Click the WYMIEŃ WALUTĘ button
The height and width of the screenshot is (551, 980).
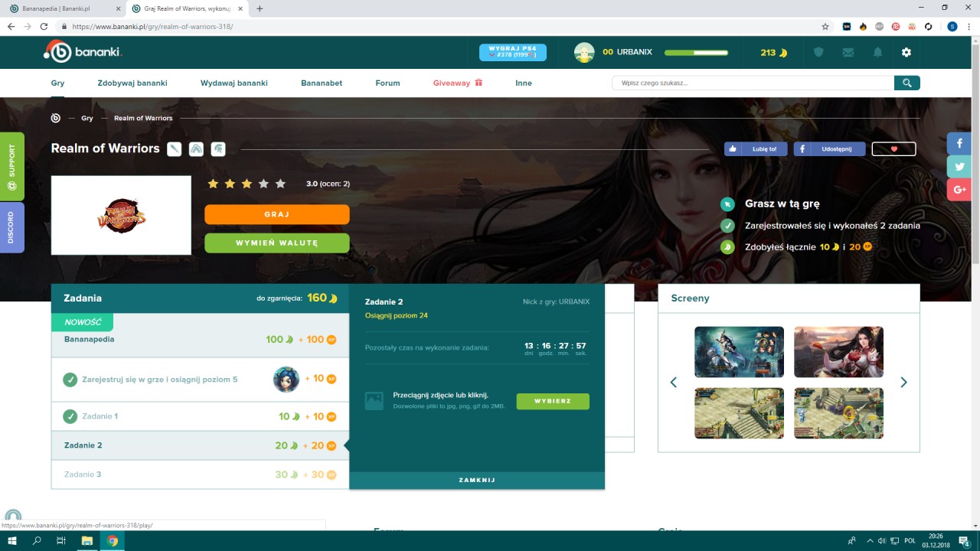click(x=277, y=243)
